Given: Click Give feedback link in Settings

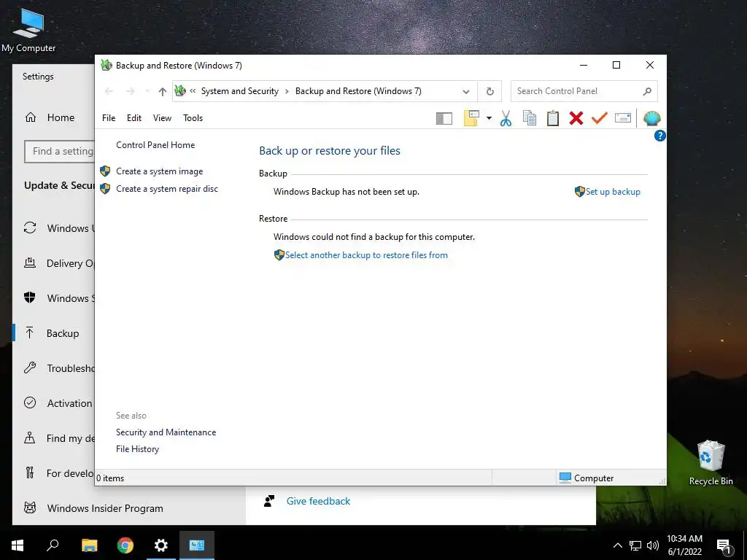Looking at the screenshot, I should pyautogui.click(x=318, y=501).
